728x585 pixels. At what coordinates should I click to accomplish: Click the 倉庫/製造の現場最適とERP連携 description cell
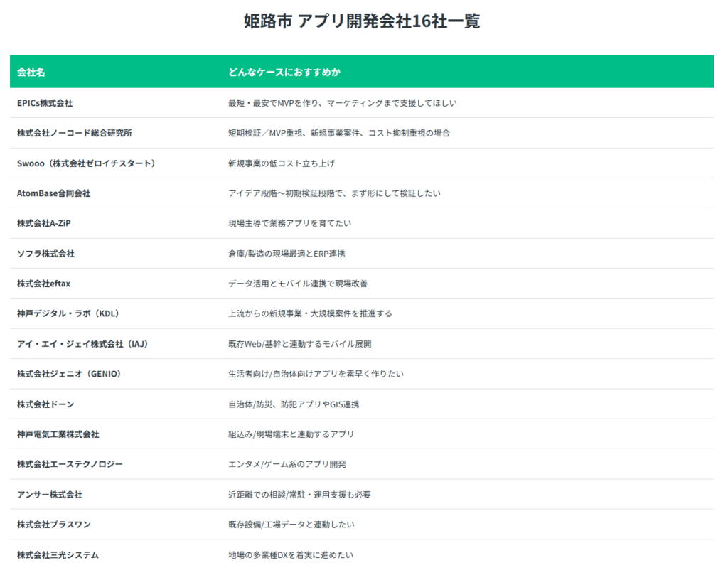coord(287,254)
